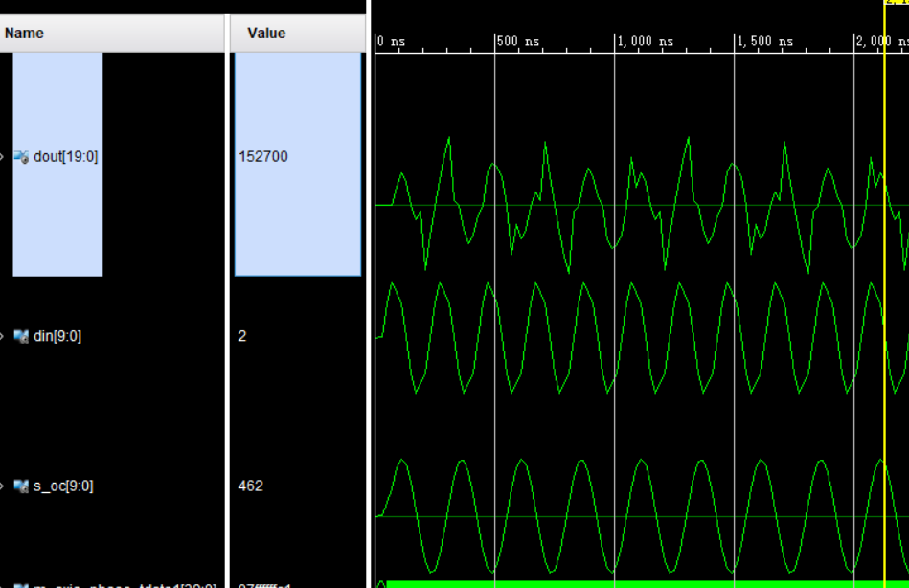Image resolution: width=909 pixels, height=588 pixels.
Task: Select the dout value 152700
Action: pyautogui.click(x=263, y=156)
